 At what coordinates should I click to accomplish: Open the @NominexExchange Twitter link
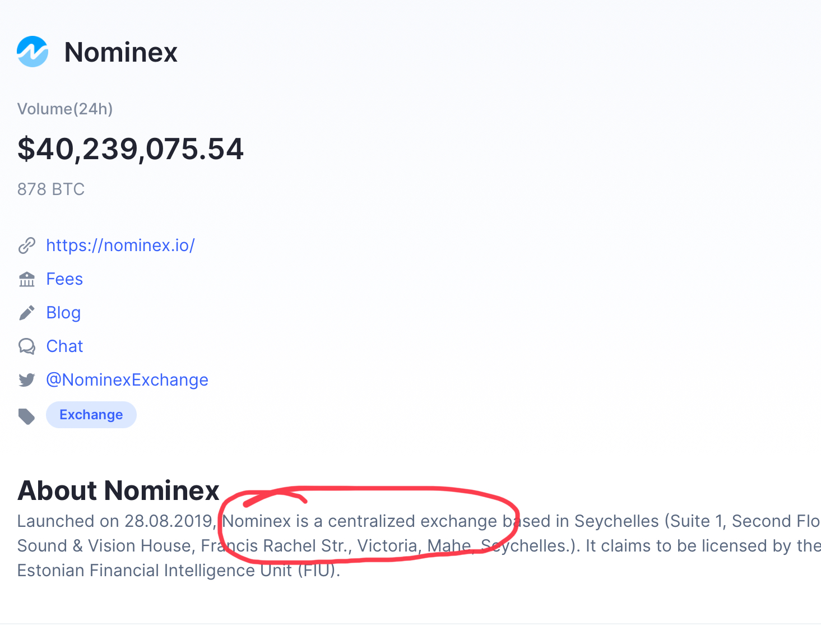pos(127,380)
